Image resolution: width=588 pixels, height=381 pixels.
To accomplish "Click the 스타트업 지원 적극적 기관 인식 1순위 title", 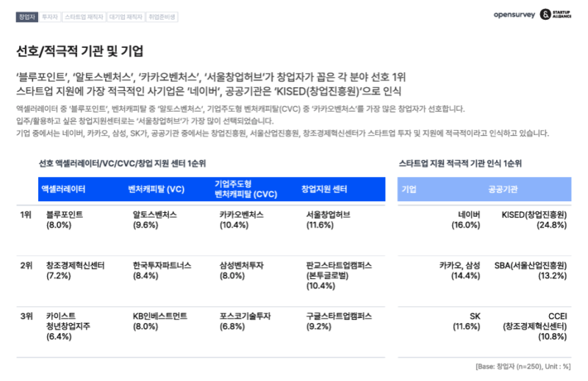I will click(460, 164).
